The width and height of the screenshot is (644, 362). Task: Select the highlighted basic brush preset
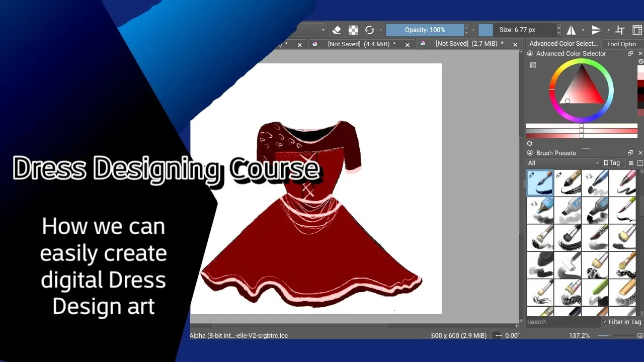pyautogui.click(x=540, y=183)
